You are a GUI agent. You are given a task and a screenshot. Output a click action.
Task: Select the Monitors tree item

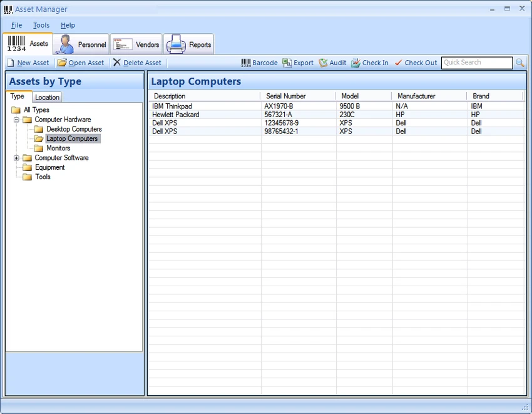(x=58, y=148)
